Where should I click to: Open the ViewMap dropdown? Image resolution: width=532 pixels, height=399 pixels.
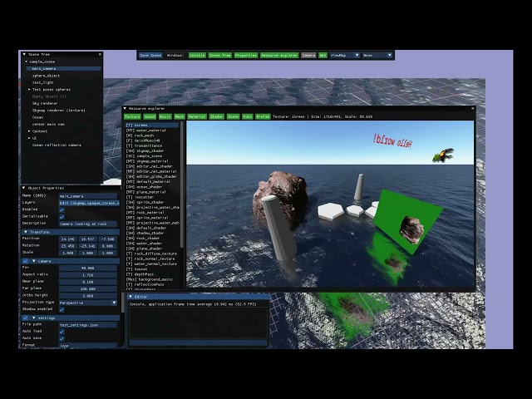344,56
